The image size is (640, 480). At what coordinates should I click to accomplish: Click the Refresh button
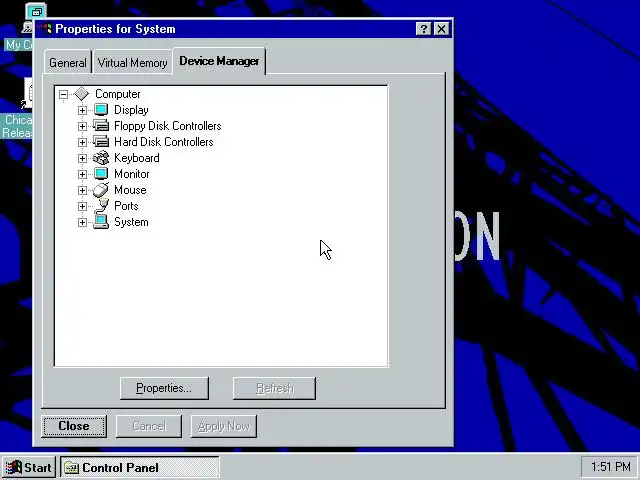point(274,388)
